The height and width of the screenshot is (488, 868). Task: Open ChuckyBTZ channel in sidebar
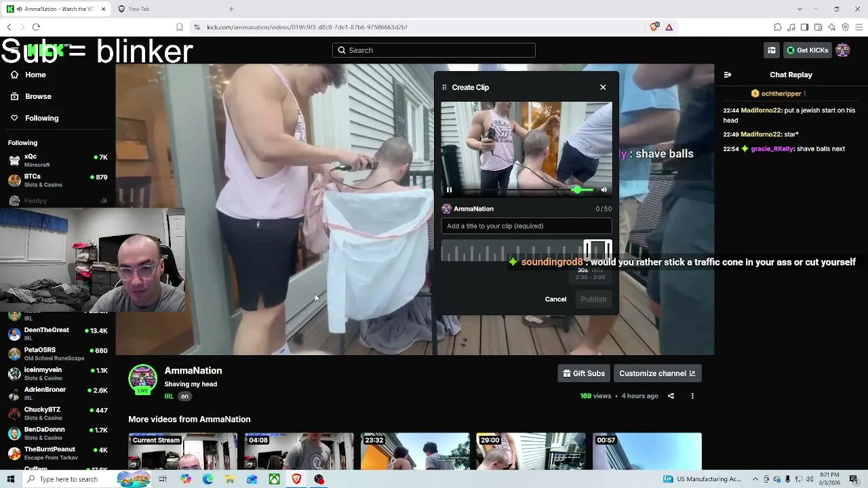58,413
